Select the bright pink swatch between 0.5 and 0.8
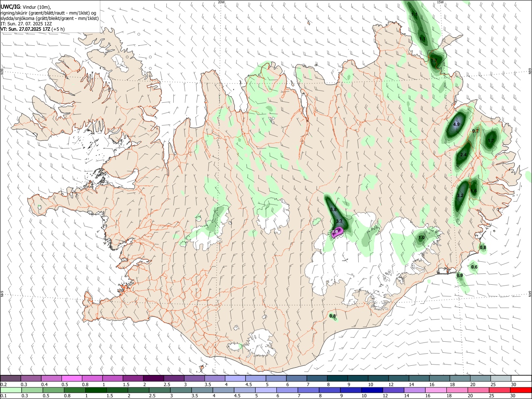Screen dimensions: 532x399 [71, 378]
